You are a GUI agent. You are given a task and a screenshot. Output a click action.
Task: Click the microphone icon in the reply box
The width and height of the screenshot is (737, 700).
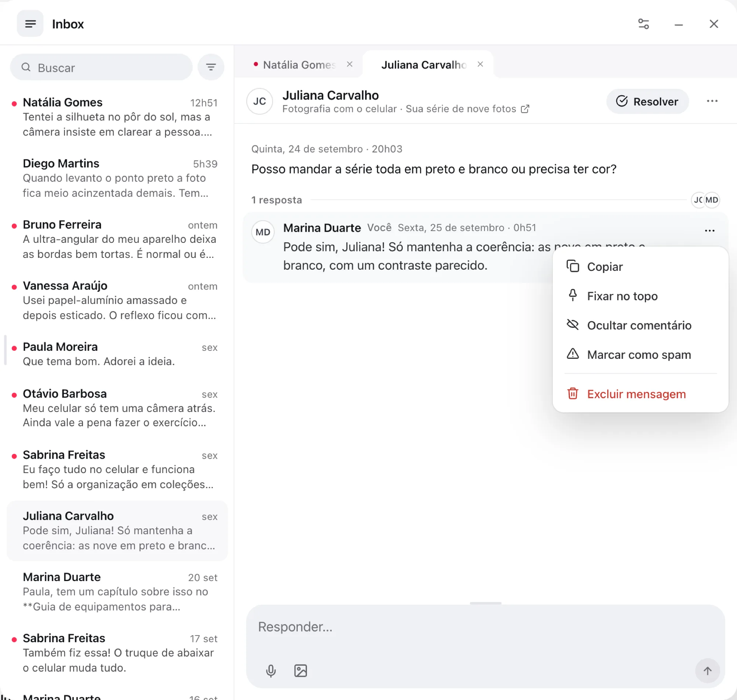click(x=271, y=671)
